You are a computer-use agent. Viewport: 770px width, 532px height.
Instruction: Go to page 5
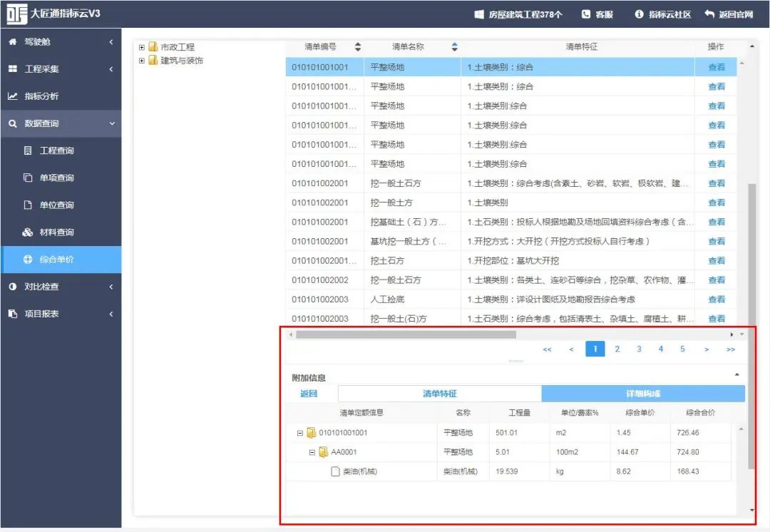point(682,349)
